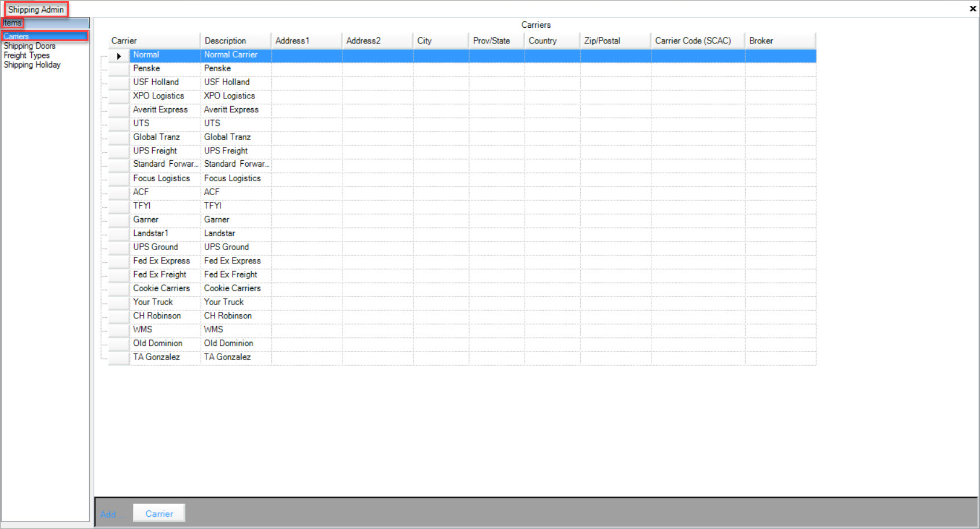
Task: Click the Address1 column header
Action: pos(307,41)
